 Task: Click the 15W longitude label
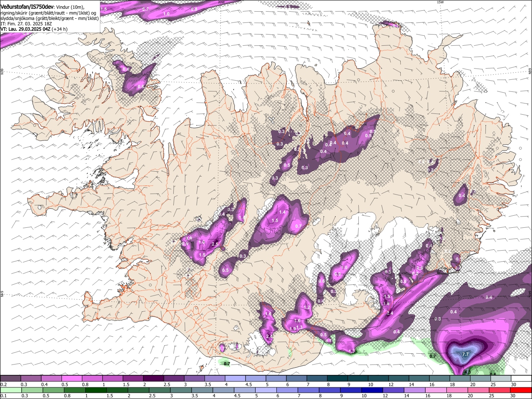441,2
